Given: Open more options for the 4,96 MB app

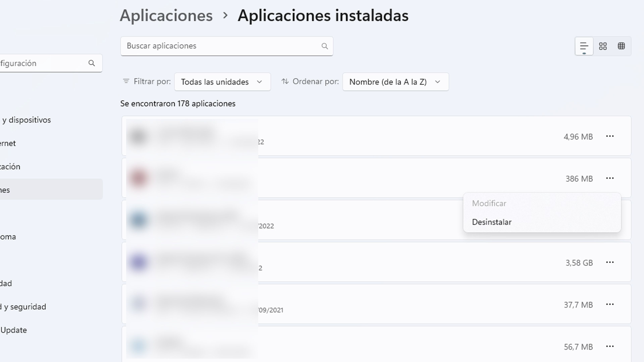Looking at the screenshot, I should click(610, 136).
